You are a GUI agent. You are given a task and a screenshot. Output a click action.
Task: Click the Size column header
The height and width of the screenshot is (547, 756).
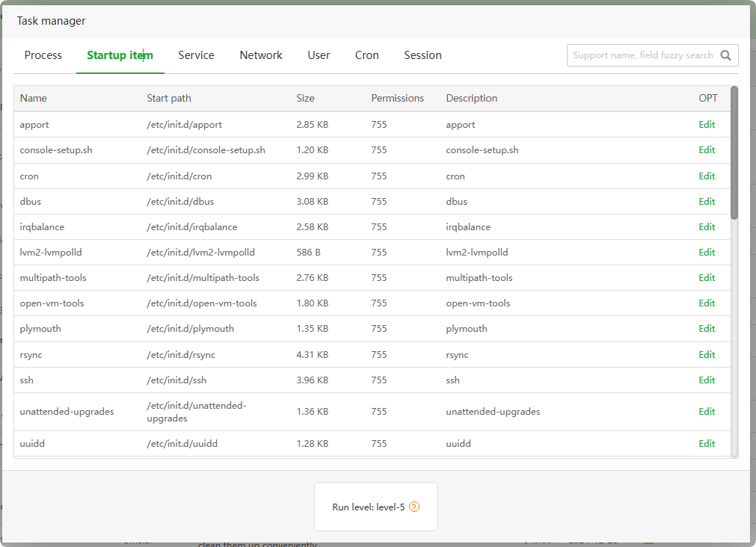(x=305, y=99)
